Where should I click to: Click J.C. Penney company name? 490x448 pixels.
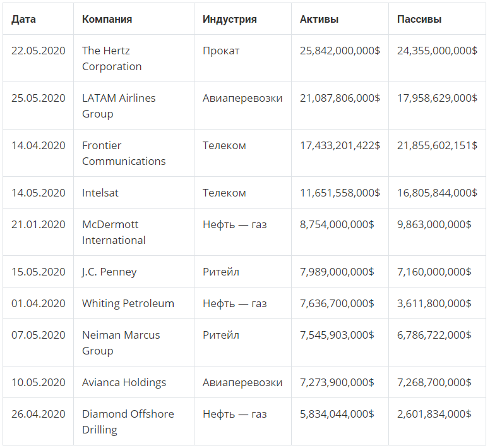[x=109, y=272]
